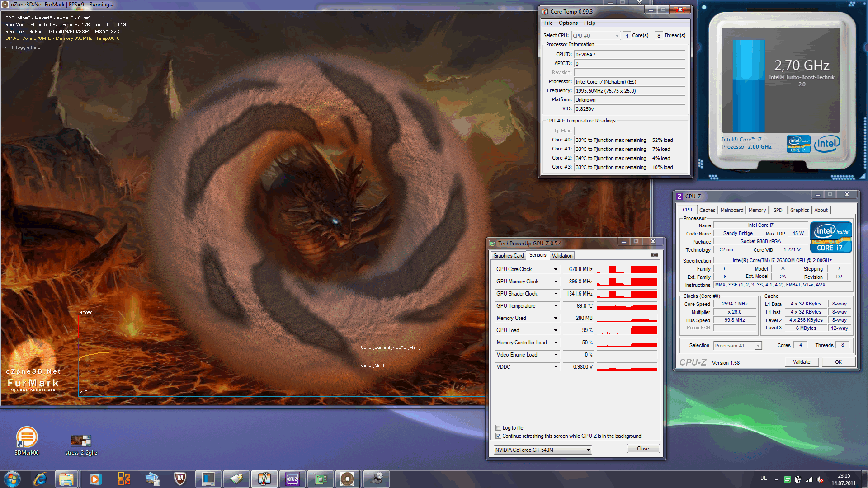Expand the GPU Temperature sensor dropdown

(556, 306)
